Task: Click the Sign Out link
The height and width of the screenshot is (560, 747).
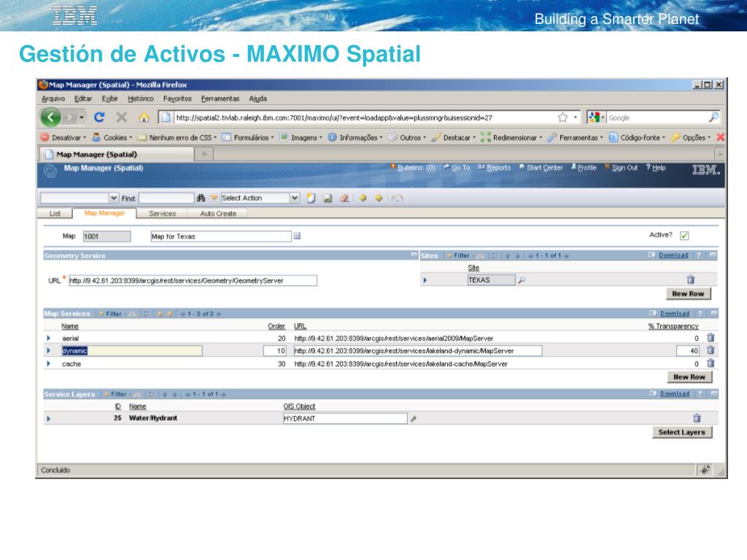Action: pyautogui.click(x=624, y=168)
